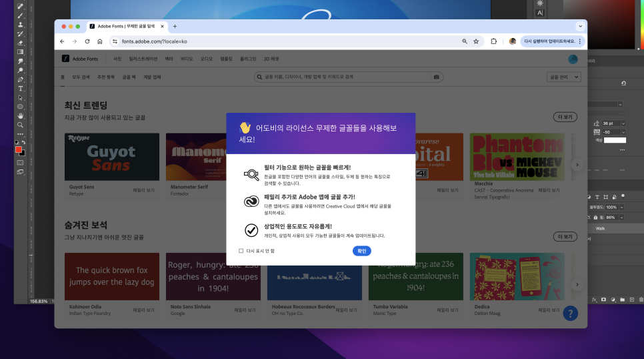Select the Ellipse shape tool in Photoshop
Screen dimensions: 644x359
point(20,107)
